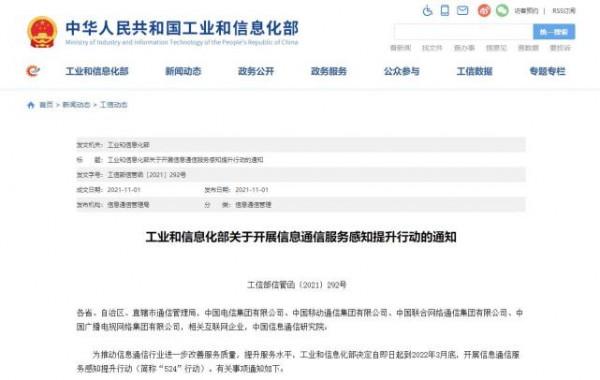
Task: Open 政务公开 menu item
Action: 256,71
